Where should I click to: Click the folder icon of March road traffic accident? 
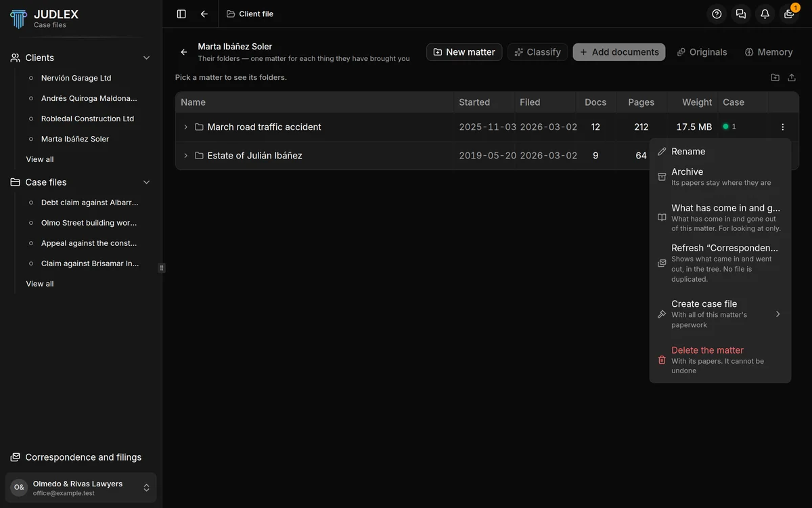199,127
